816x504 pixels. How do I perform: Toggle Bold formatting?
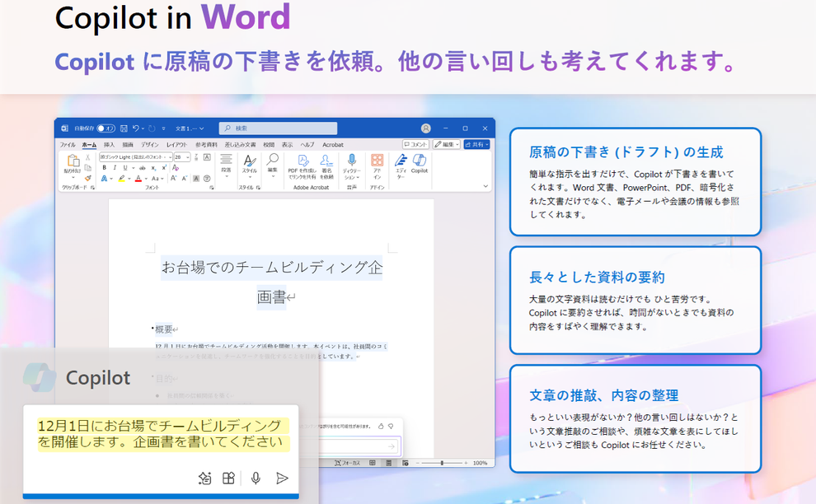coord(104,167)
